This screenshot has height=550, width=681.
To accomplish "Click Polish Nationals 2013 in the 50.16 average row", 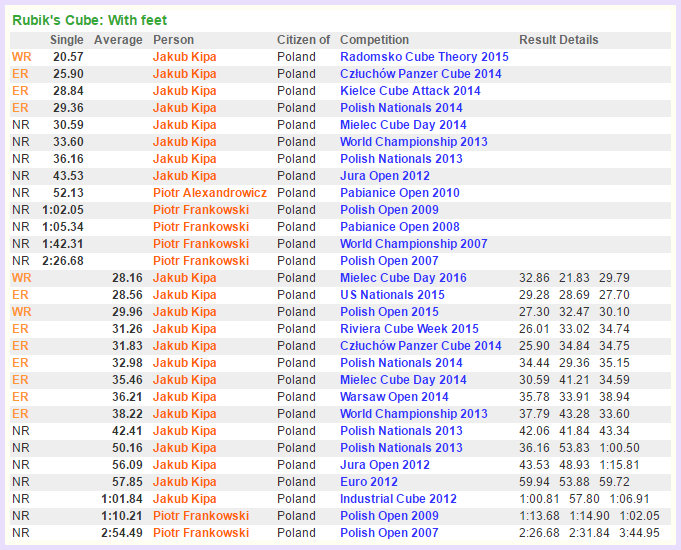I will coord(401,448).
